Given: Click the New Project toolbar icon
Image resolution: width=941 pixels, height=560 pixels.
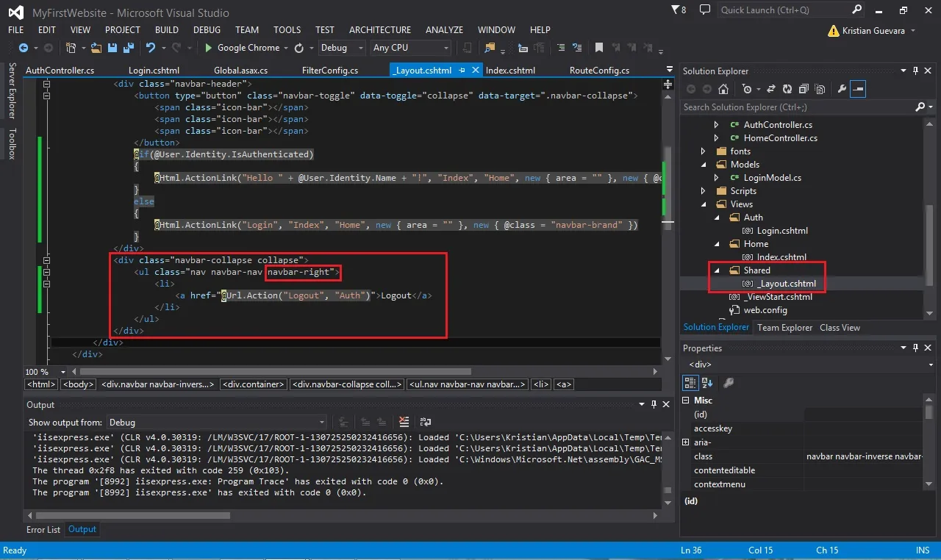Looking at the screenshot, I should pyautogui.click(x=71, y=48).
